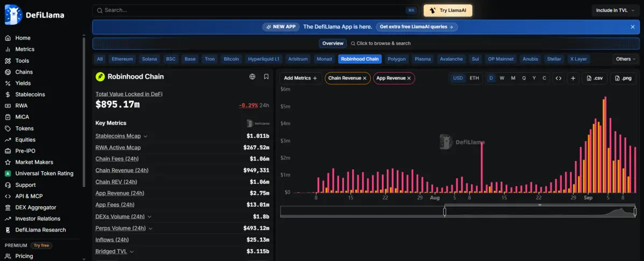Select monthly M interval

click(513, 78)
